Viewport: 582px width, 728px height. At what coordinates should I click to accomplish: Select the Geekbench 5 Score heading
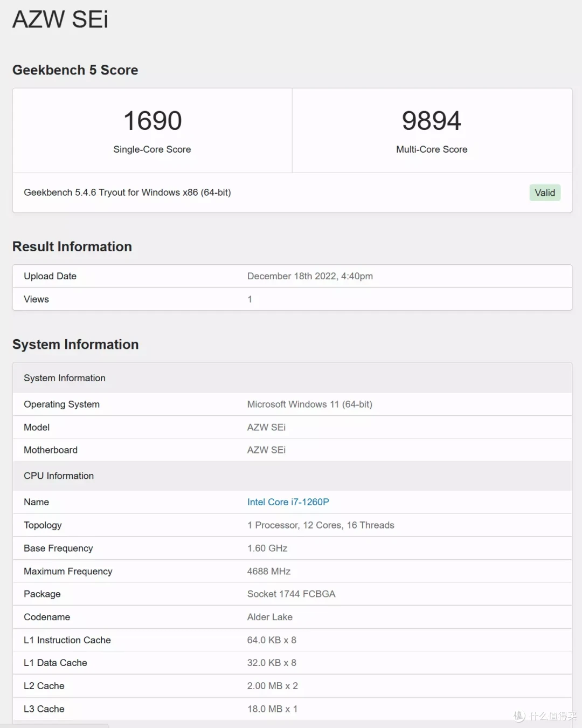75,70
